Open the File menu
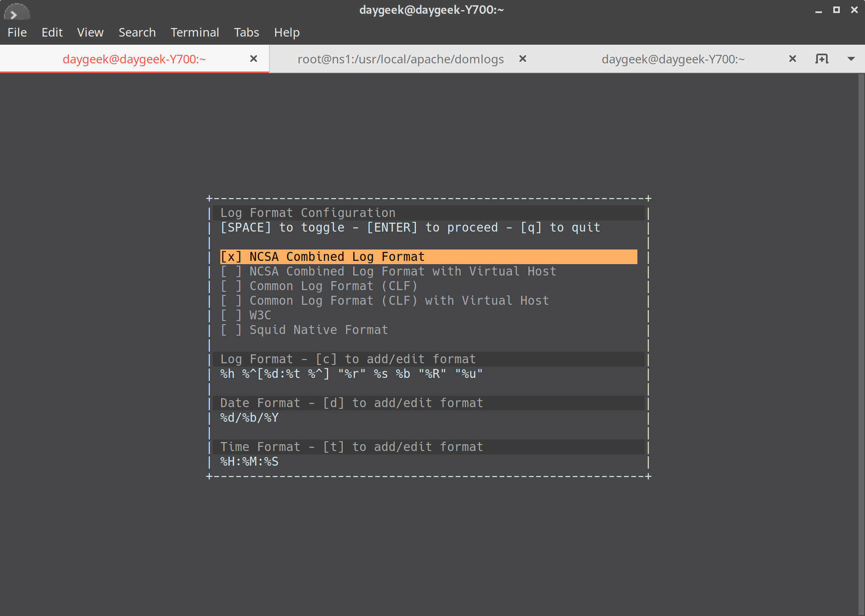 click(17, 33)
